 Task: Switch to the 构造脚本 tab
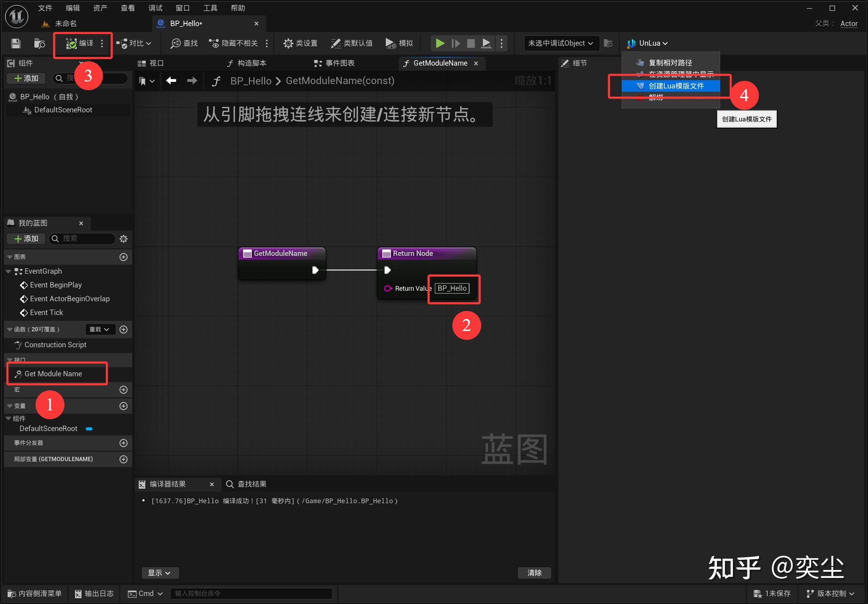(246, 63)
